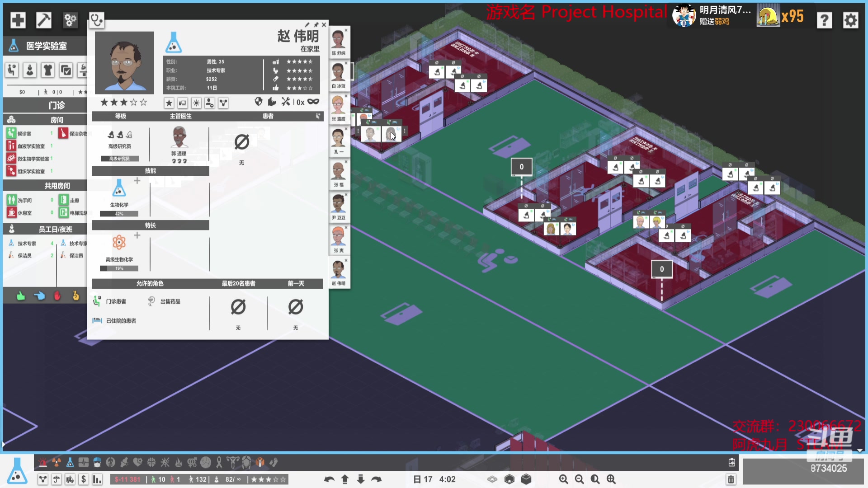
Task: Click the 前一天 column header
Action: tap(296, 283)
